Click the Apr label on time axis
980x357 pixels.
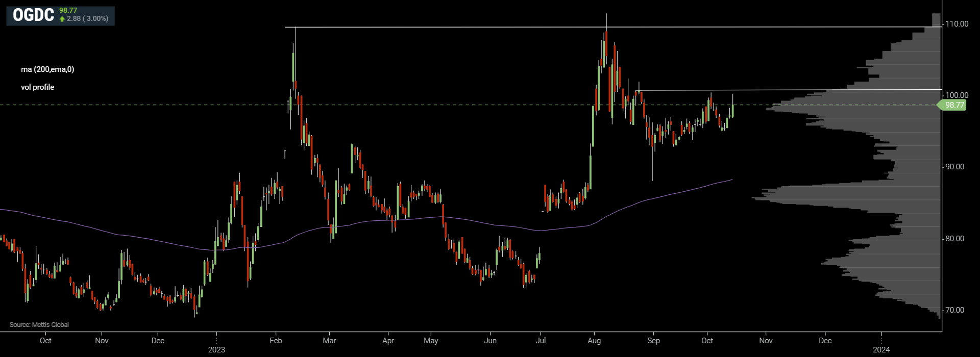[388, 341]
